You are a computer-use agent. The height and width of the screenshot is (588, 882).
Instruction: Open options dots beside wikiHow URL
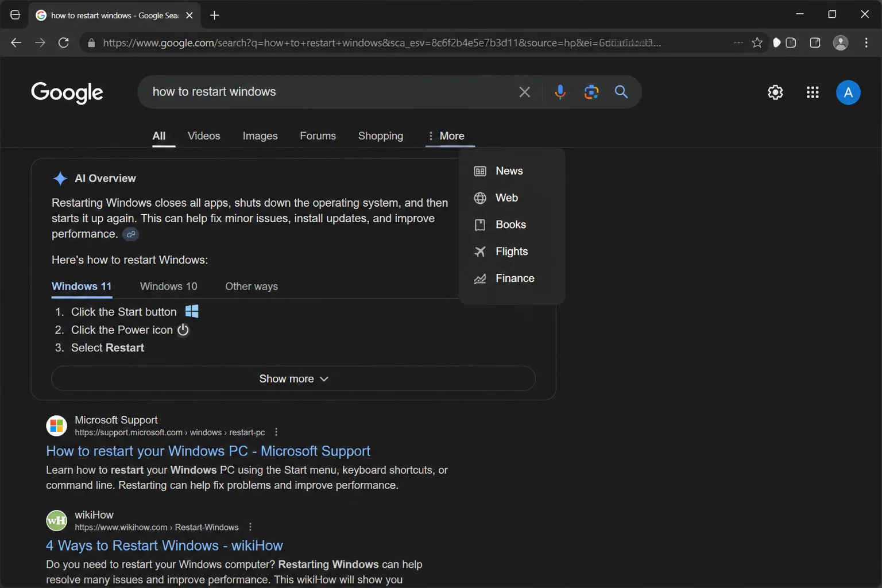250,527
